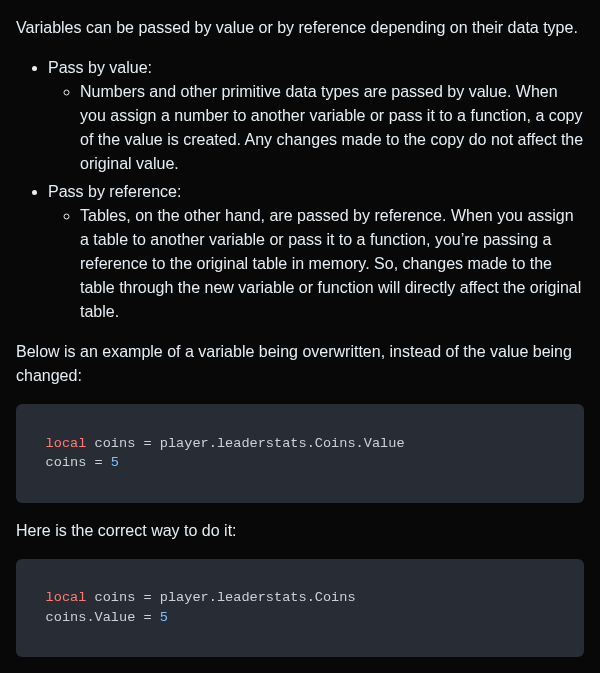Image resolution: width=600 pixels, height=673 pixels.
Task: Click the "Pass by reference:" list heading
Action: click(x=114, y=192)
